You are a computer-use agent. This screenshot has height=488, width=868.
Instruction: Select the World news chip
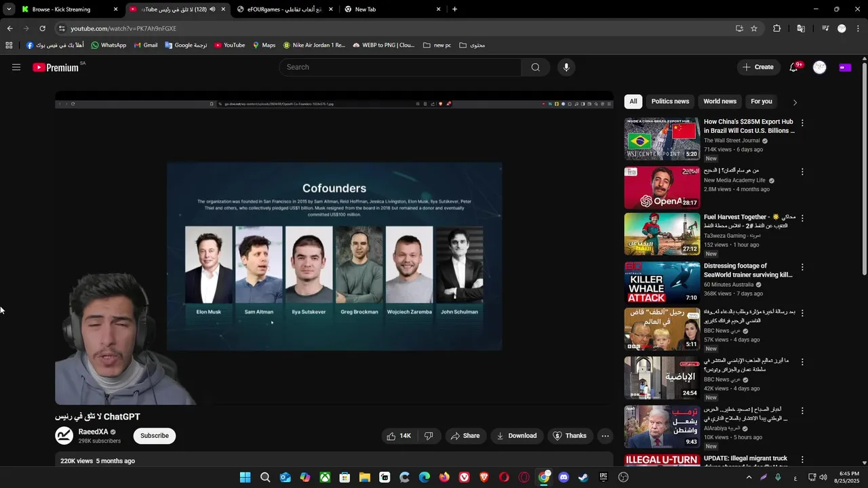tap(719, 102)
